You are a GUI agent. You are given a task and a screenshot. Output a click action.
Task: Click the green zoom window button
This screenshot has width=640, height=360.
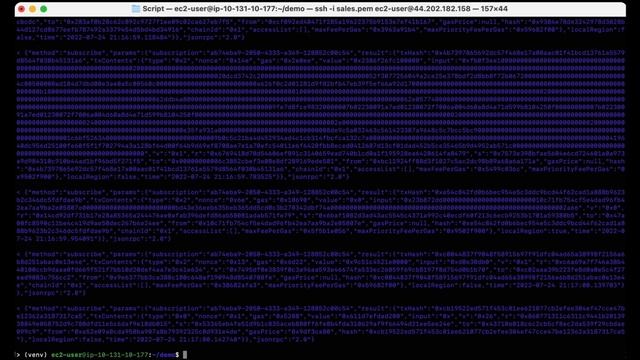(x=44, y=9)
